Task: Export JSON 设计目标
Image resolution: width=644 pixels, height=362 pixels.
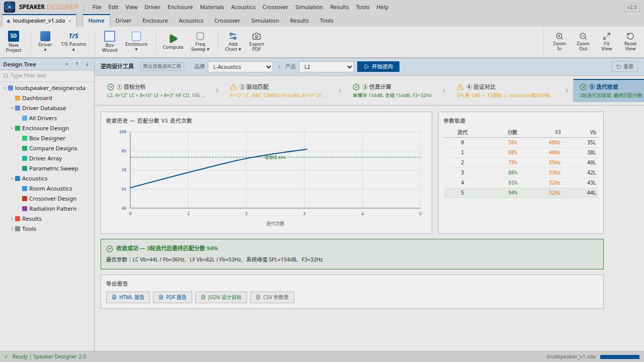Action: tap(221, 297)
